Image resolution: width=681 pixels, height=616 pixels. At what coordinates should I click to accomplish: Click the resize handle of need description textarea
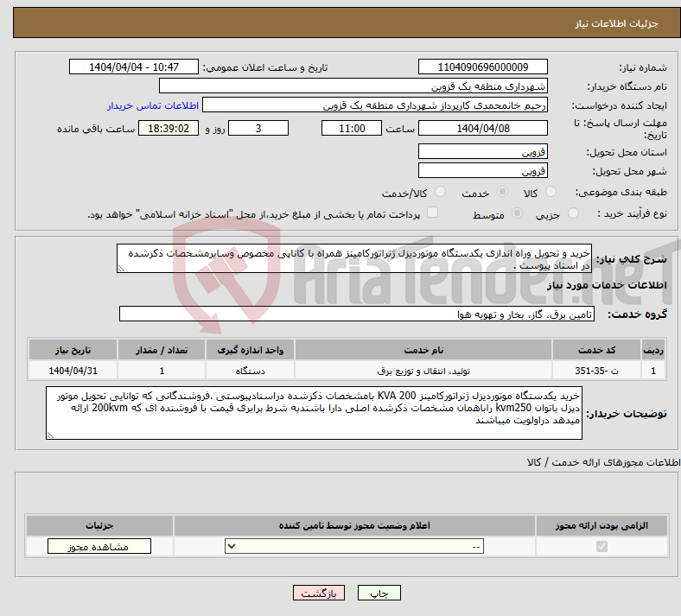[121, 269]
